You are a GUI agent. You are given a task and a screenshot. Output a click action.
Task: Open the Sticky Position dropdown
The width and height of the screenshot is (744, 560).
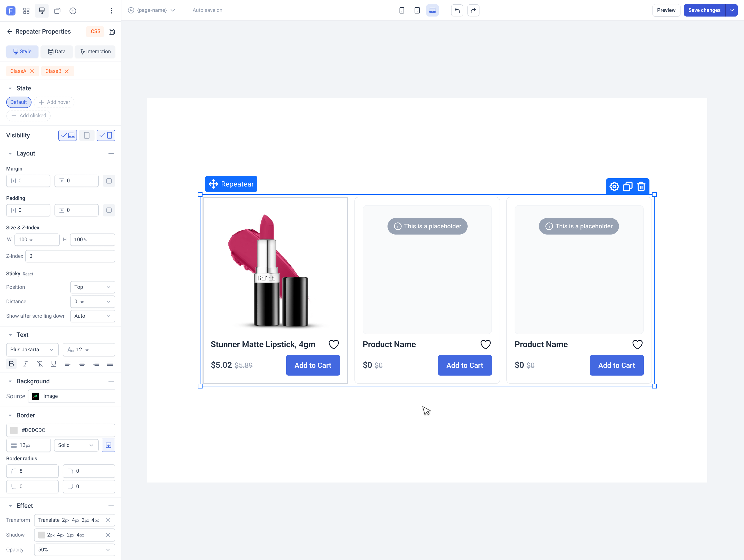[x=92, y=287]
